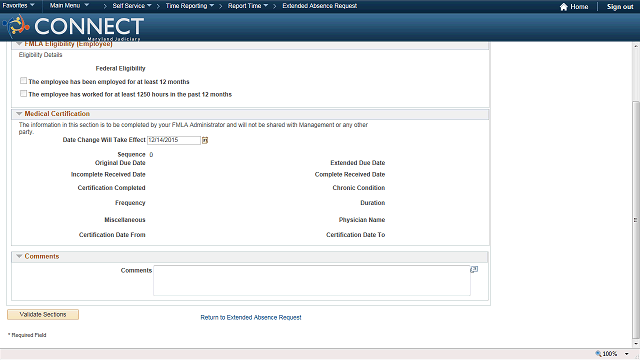Click the Certification Date From label
Screen dimensions: 640x360
tap(112, 235)
